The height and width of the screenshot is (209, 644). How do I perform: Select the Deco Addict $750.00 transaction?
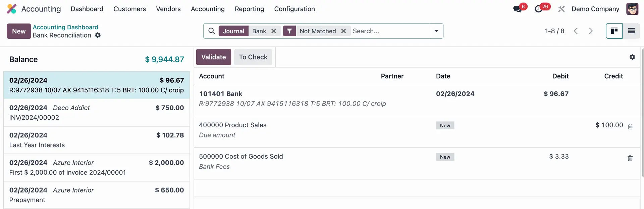(97, 113)
